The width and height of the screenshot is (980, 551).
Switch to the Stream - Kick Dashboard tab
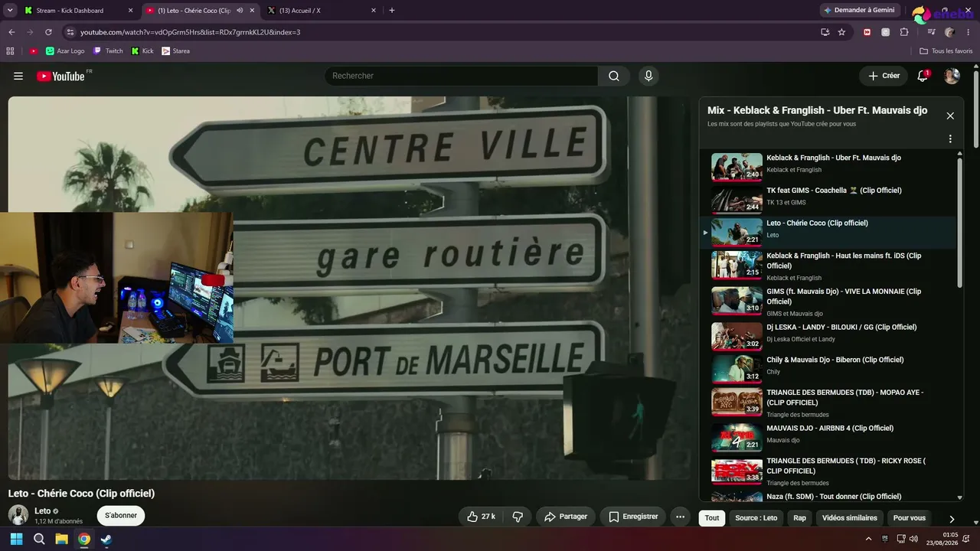[79, 11]
